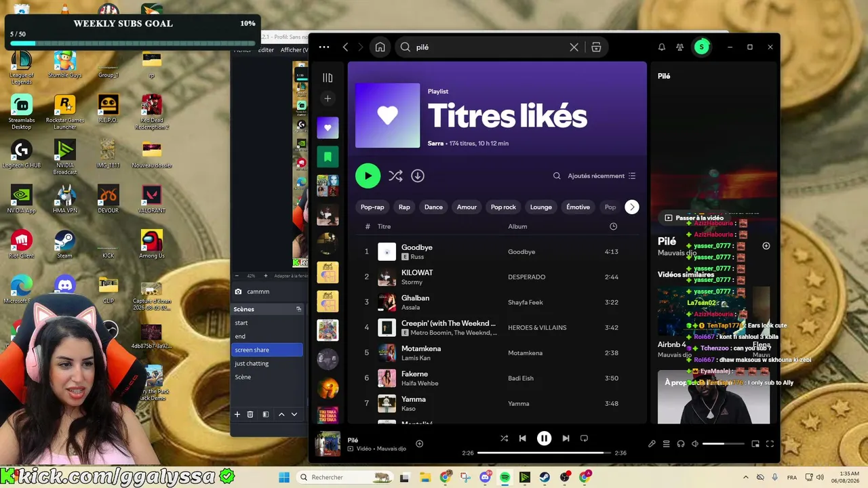Open Spotify notifications bell
This screenshot has width=868, height=488.
(662, 47)
